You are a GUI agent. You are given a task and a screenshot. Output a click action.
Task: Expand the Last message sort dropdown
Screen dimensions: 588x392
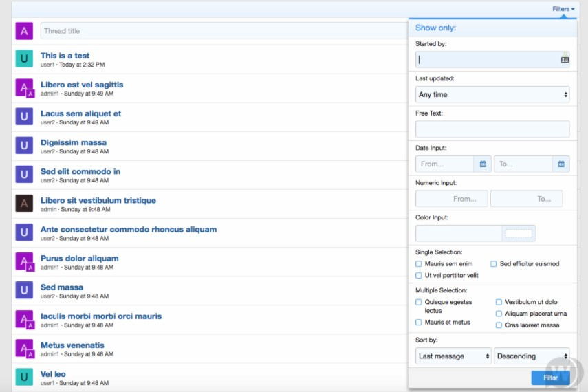453,356
